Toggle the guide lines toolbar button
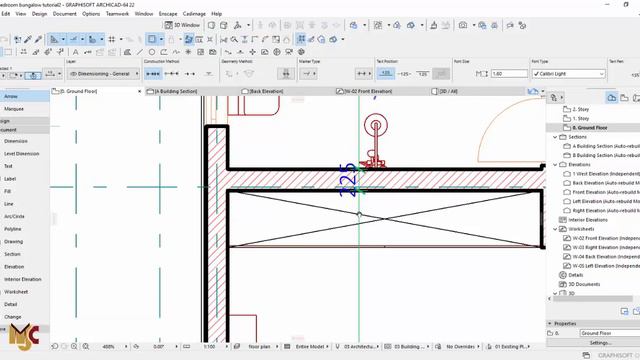 pos(54,39)
